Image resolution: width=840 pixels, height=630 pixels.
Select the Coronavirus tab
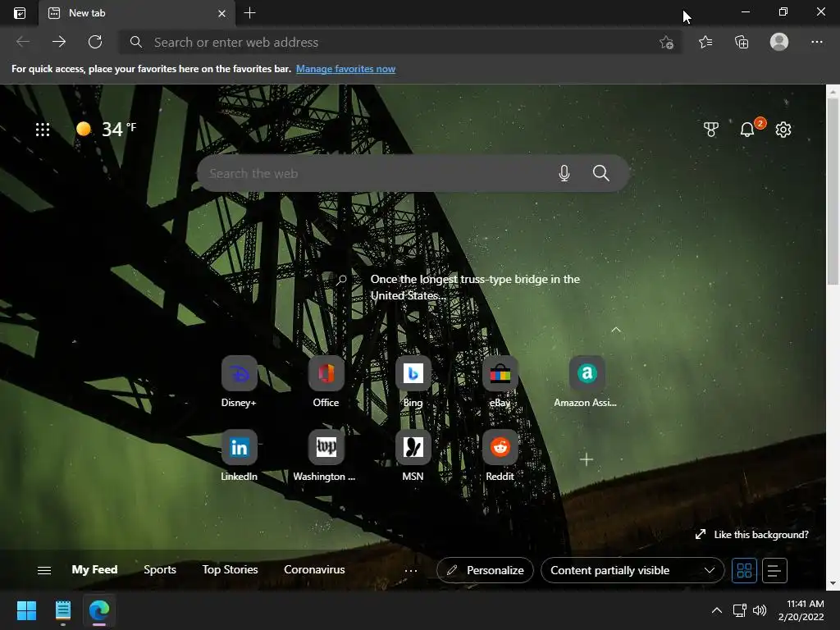pos(314,569)
